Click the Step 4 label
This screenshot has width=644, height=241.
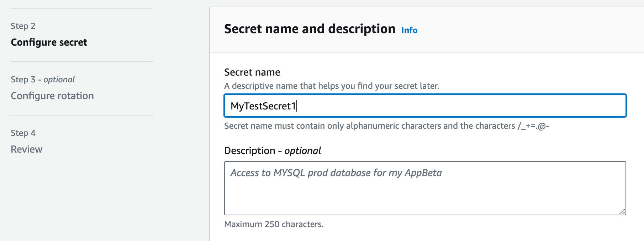click(x=23, y=133)
